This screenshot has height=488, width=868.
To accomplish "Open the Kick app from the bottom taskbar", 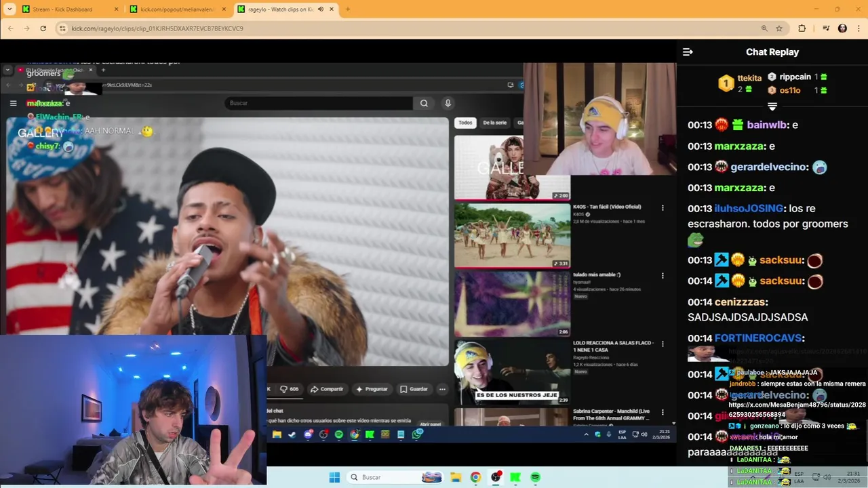I will click(515, 477).
